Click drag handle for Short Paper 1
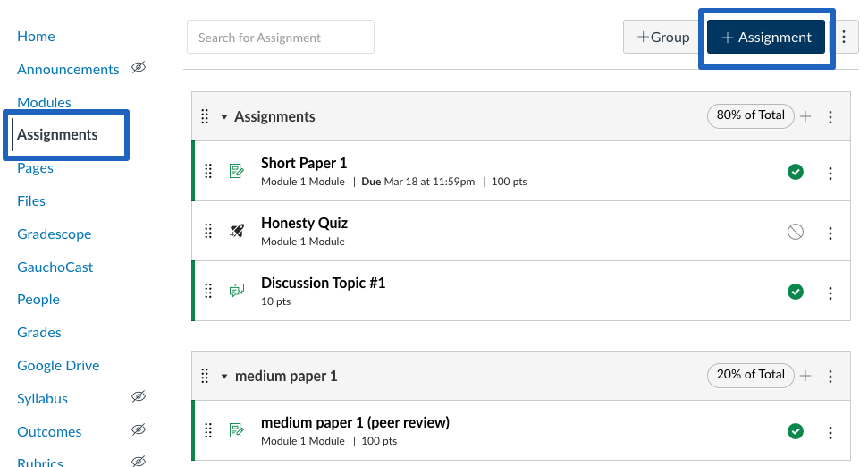The image size is (868, 467). pyautogui.click(x=208, y=171)
